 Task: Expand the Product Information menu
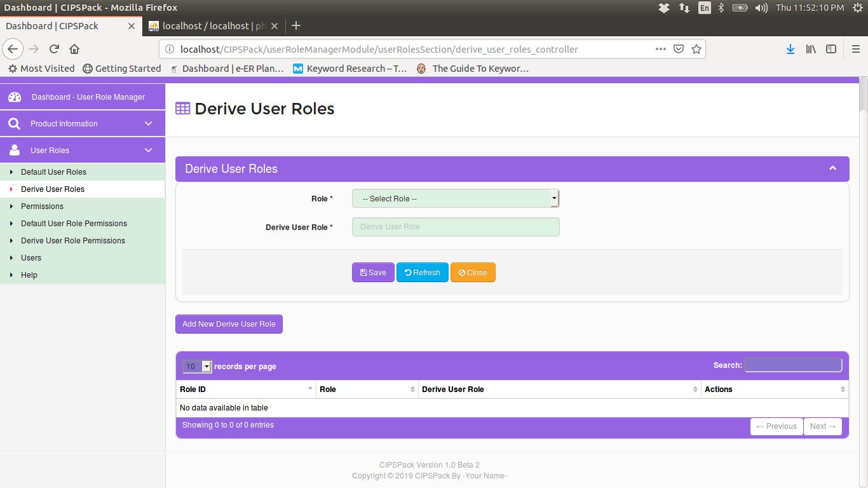83,124
